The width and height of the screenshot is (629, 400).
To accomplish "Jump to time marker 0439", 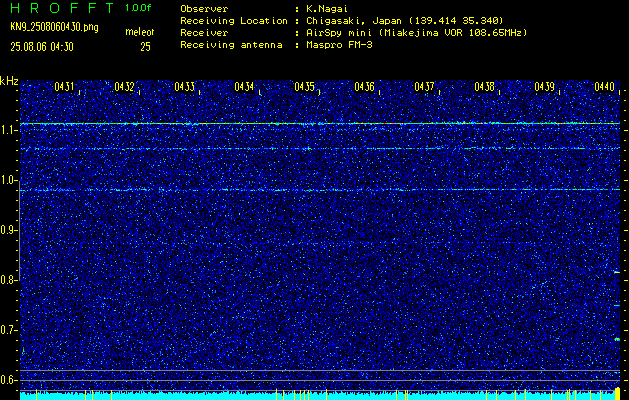I will [544, 87].
